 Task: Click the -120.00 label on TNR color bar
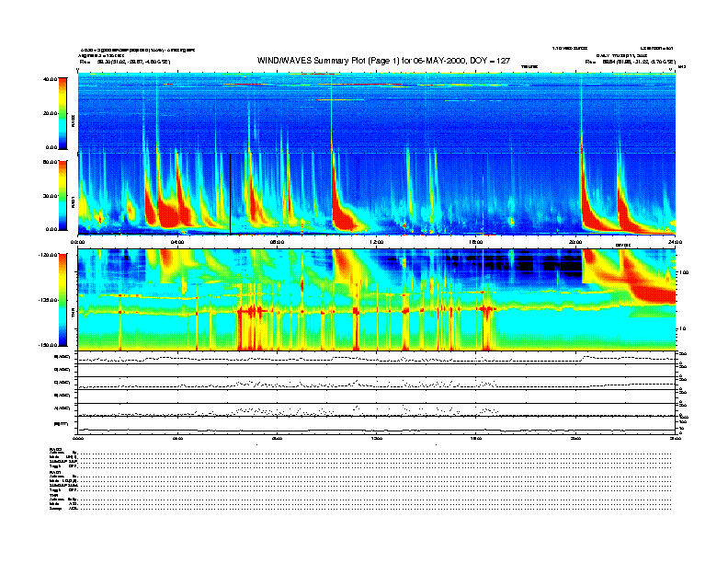click(48, 255)
